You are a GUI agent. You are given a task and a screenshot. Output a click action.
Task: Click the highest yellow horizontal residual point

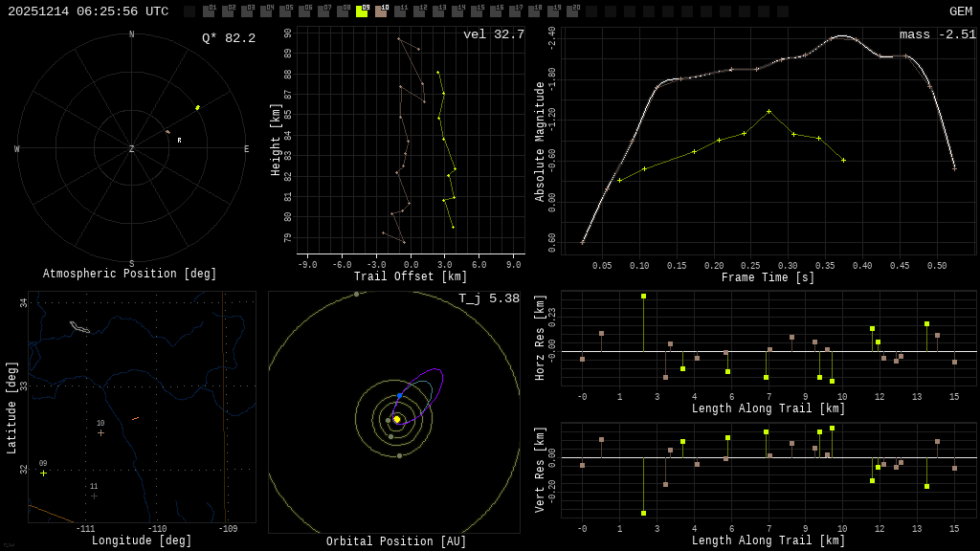(643, 297)
